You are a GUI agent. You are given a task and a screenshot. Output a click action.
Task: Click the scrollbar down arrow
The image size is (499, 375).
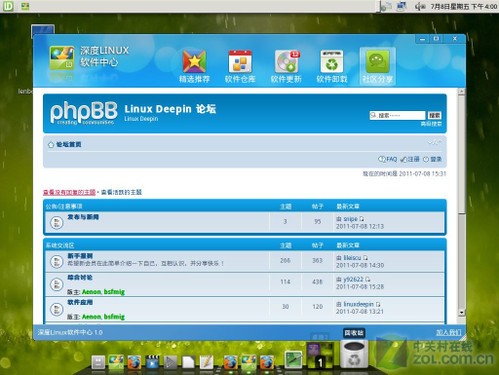tap(461, 313)
